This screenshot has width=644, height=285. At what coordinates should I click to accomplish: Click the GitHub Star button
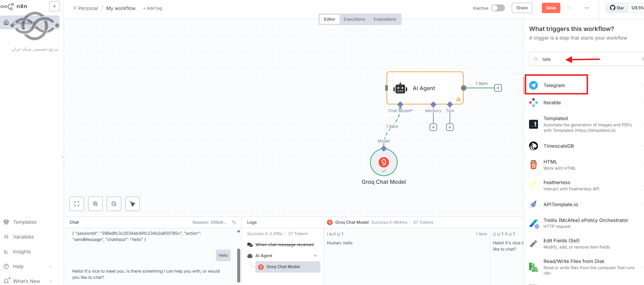pos(617,8)
